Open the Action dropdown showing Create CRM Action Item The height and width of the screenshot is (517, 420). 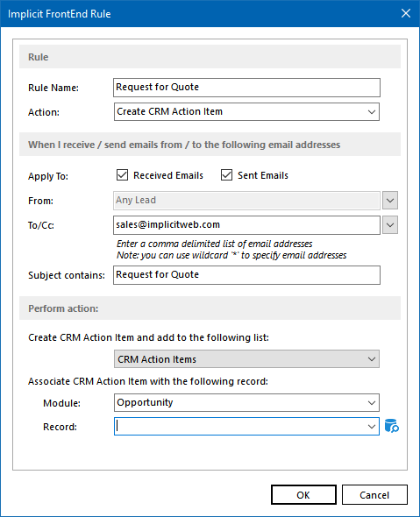pos(246,112)
